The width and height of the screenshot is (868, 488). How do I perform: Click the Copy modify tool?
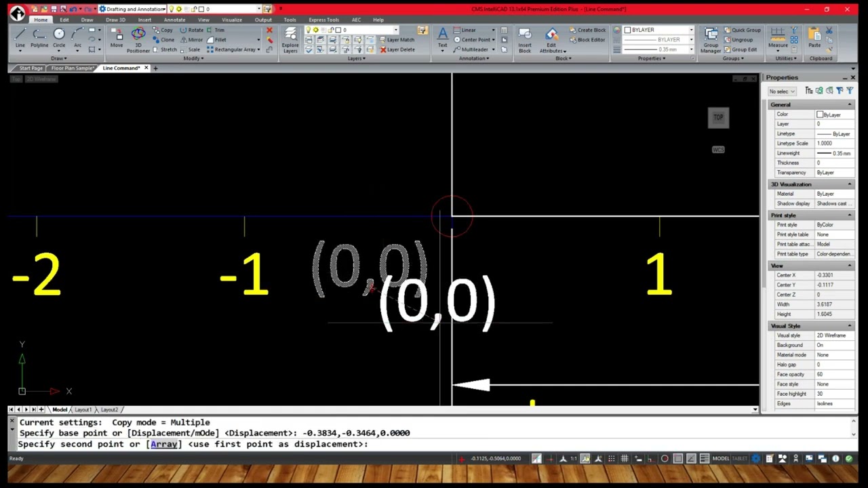point(163,30)
